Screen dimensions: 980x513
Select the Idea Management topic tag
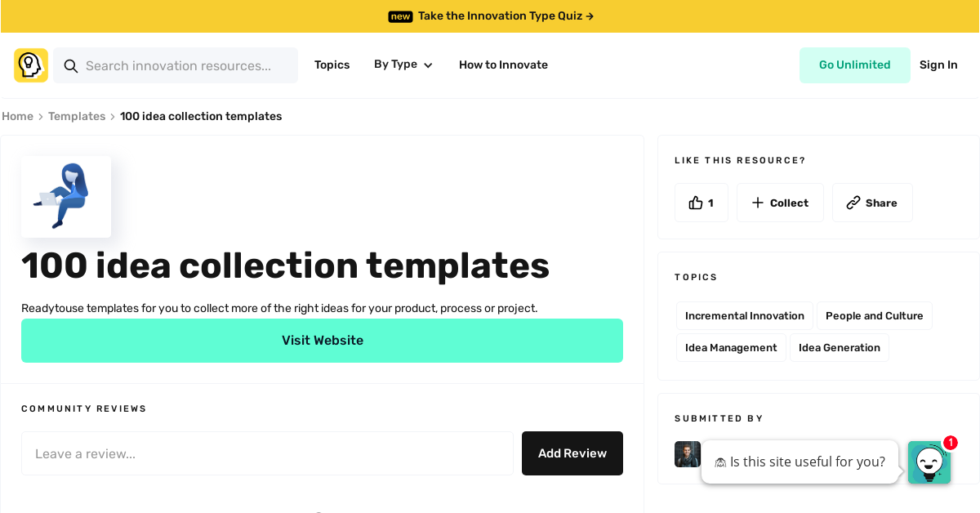[x=731, y=347]
